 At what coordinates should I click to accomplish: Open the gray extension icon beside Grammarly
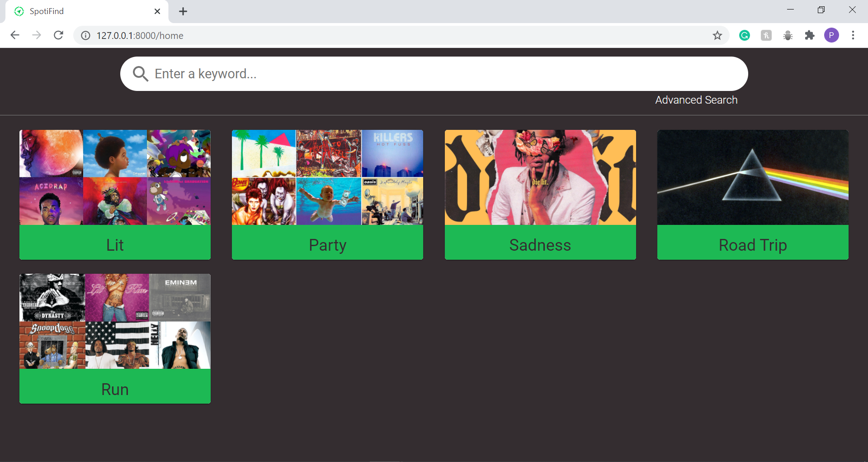[x=766, y=35]
